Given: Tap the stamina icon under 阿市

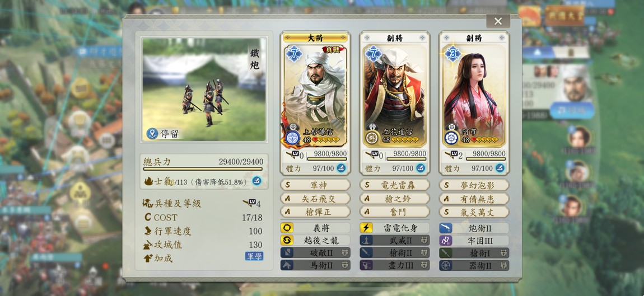Looking at the screenshot, I should pos(500,168).
